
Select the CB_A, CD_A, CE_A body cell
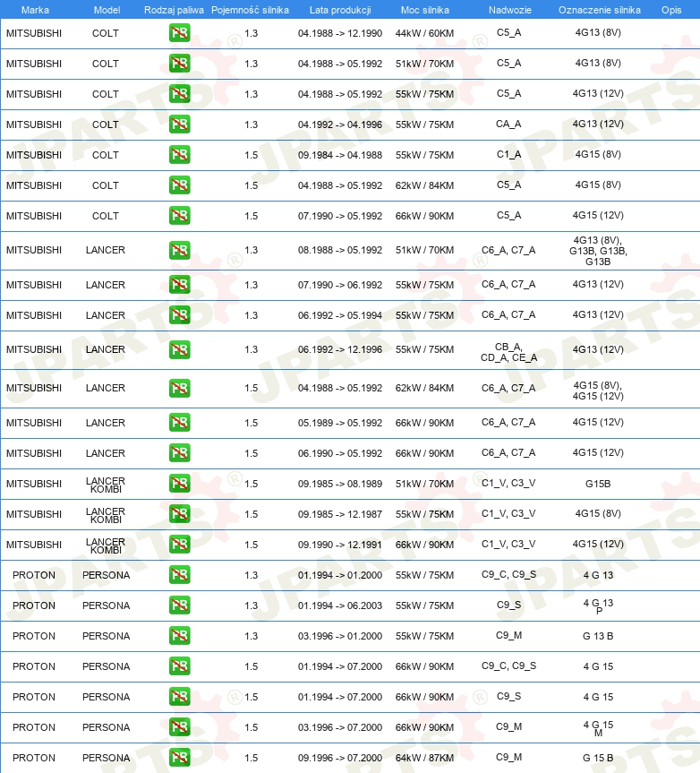508,352
